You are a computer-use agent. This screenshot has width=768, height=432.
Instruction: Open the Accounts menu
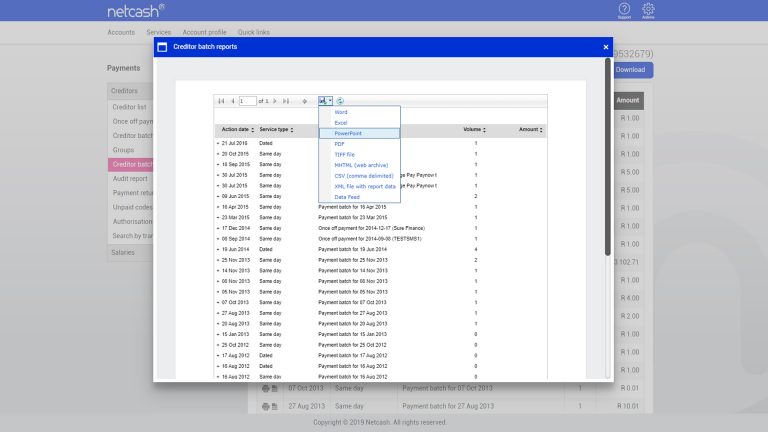(121, 32)
